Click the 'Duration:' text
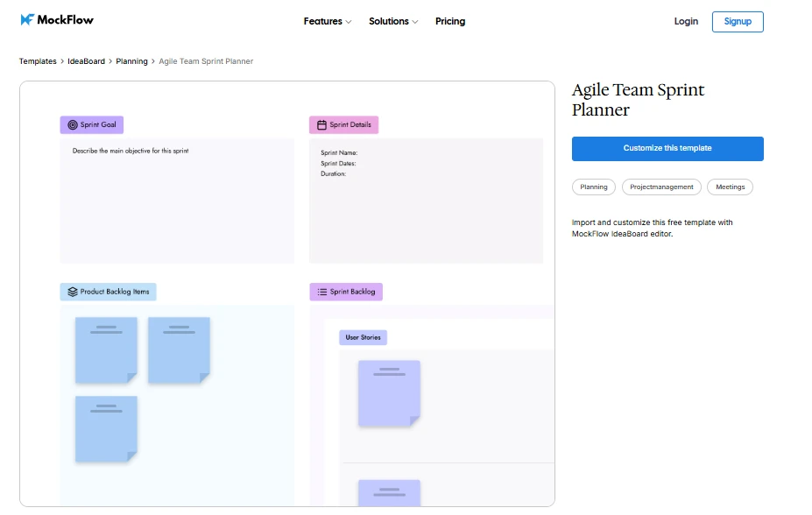This screenshot has height=515, width=812. (x=333, y=174)
